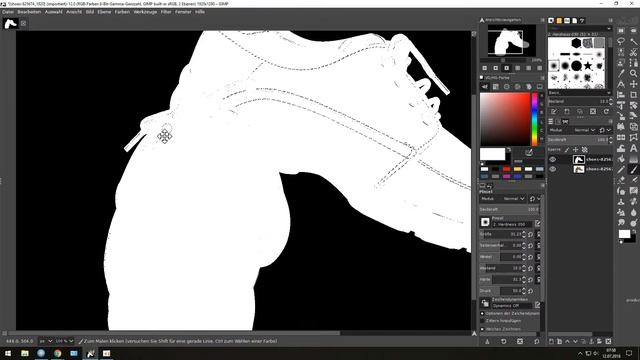
Task: Open the navigation panel menu button
Action: 542,20
